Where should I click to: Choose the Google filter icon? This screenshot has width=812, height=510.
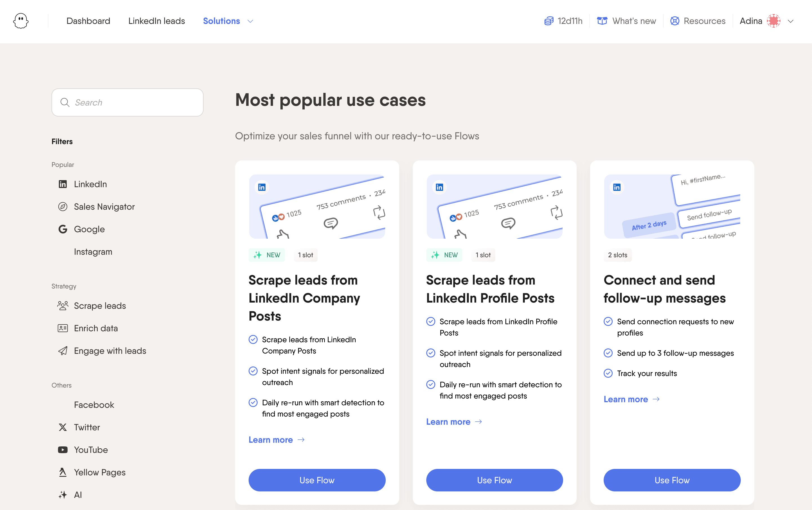(63, 229)
